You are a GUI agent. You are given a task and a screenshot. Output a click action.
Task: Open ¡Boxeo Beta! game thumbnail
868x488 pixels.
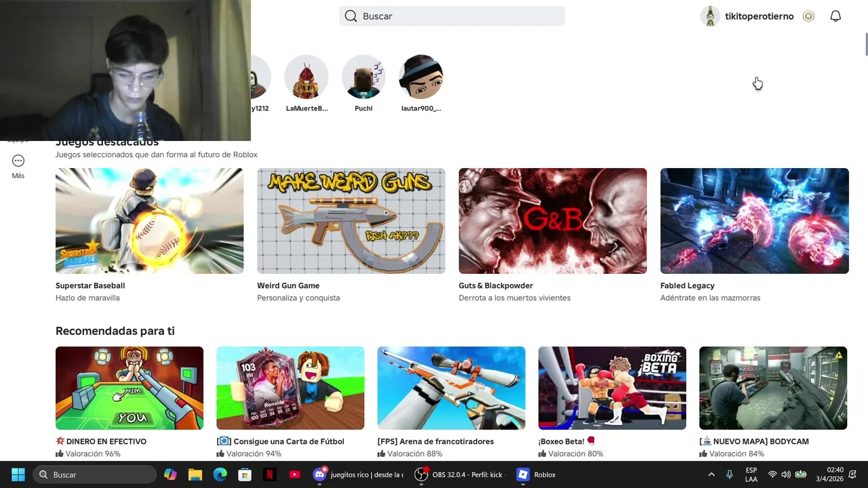[x=612, y=388]
